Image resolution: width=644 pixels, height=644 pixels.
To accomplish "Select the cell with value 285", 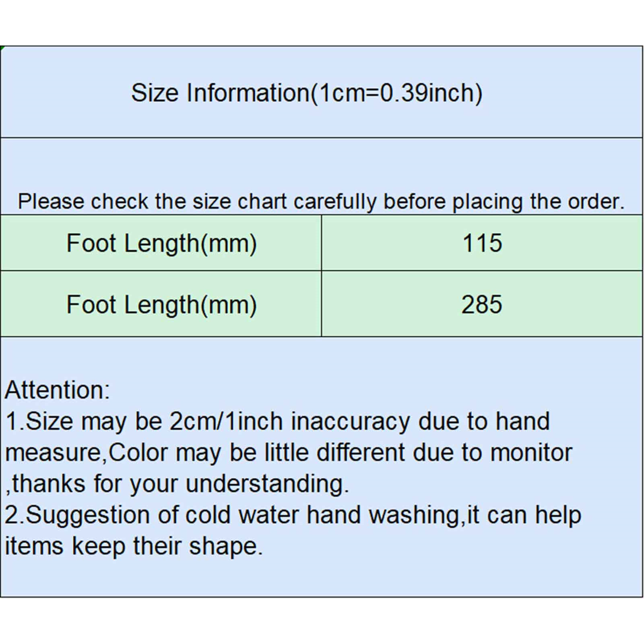I will coord(482,304).
